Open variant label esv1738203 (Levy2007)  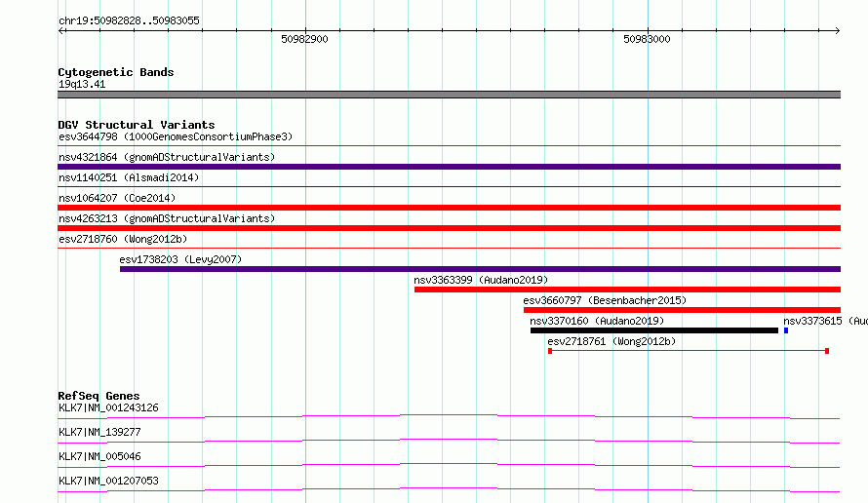[x=180, y=259]
